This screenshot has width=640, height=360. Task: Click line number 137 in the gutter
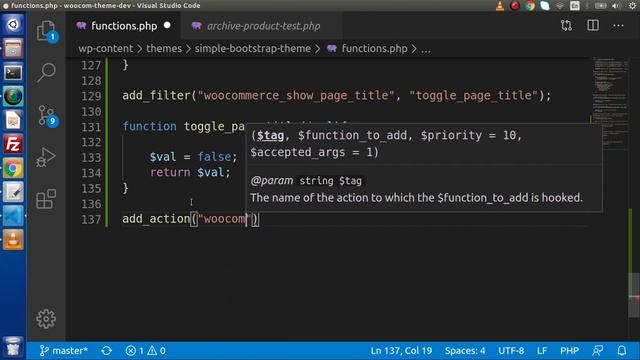pyautogui.click(x=91, y=220)
